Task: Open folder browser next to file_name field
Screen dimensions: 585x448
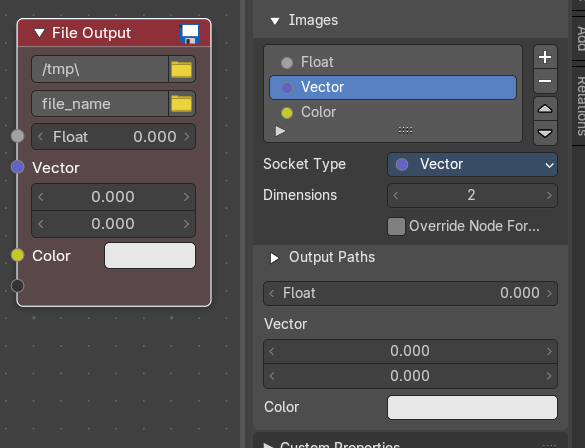Action: [x=182, y=104]
